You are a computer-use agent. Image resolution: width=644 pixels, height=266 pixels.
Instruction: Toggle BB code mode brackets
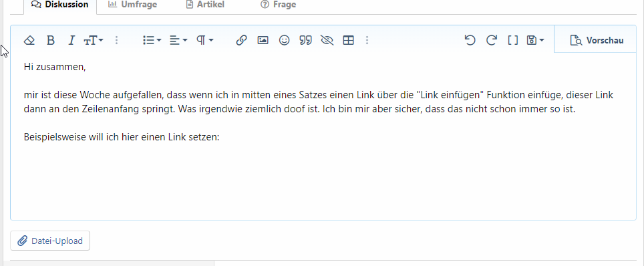(x=513, y=40)
